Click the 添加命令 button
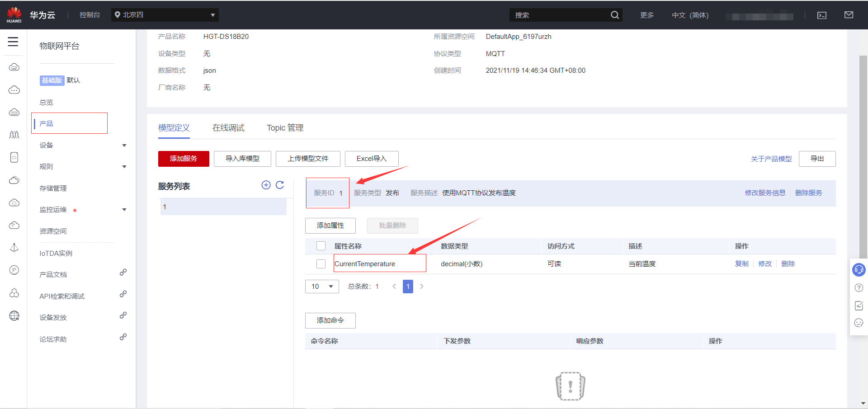The image size is (868, 409). [x=330, y=320]
